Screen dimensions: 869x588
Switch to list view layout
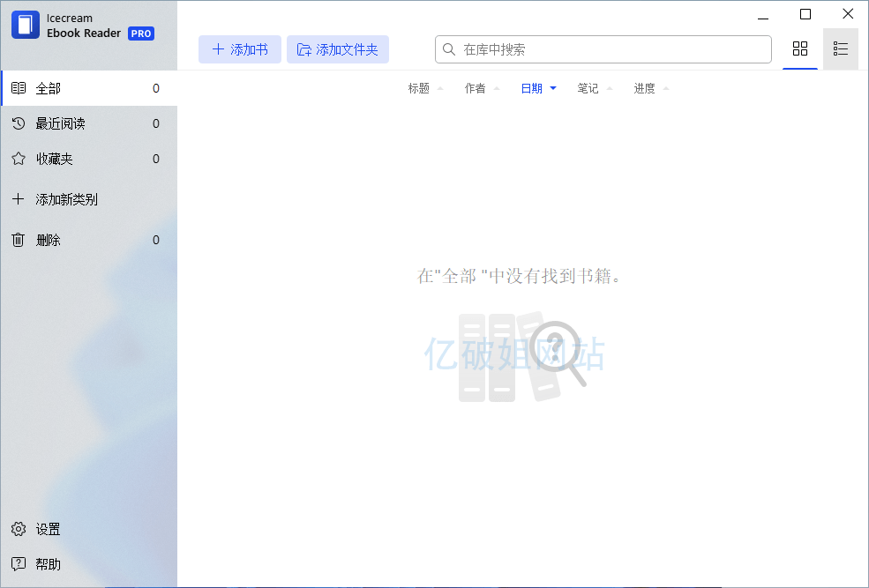tap(840, 49)
